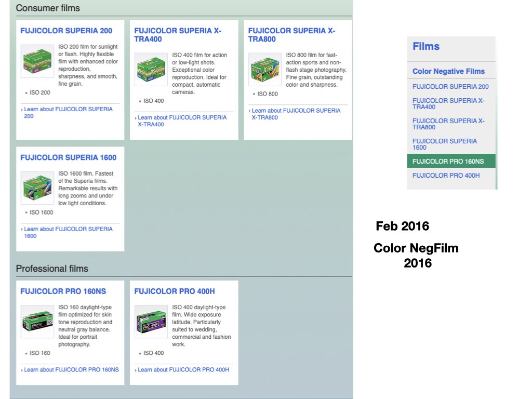Click the Superia X-TRA400 film box image
This screenshot has height=399, width=532.
pyautogui.click(x=151, y=69)
